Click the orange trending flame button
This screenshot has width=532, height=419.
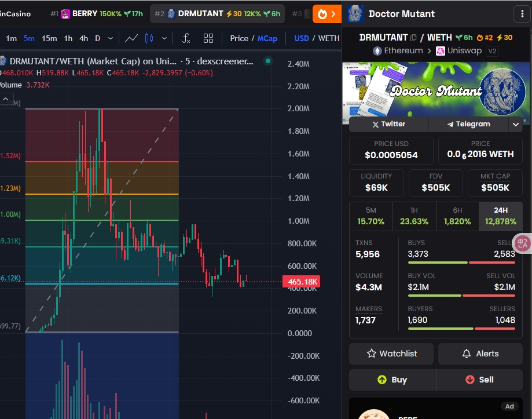point(322,14)
